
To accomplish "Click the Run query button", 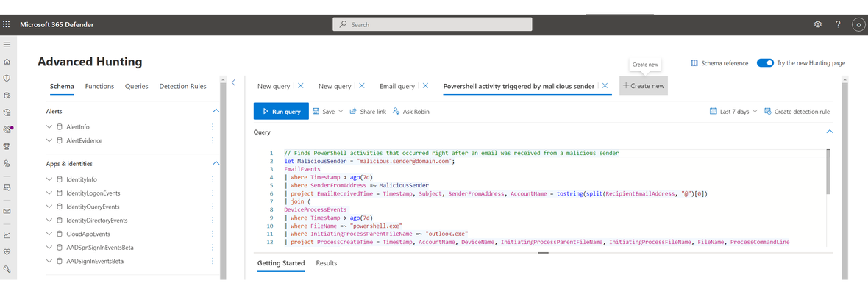I will pyautogui.click(x=281, y=111).
